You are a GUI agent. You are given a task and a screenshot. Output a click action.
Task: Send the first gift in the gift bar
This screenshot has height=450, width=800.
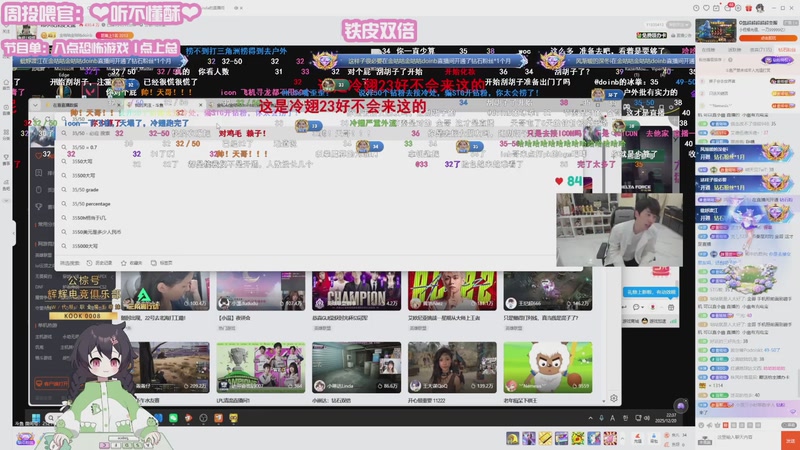point(512,438)
